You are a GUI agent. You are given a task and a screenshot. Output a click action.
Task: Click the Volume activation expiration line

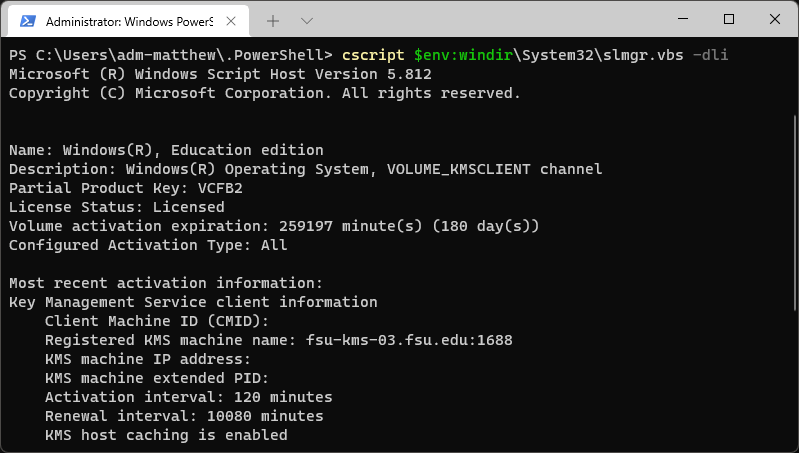274,226
